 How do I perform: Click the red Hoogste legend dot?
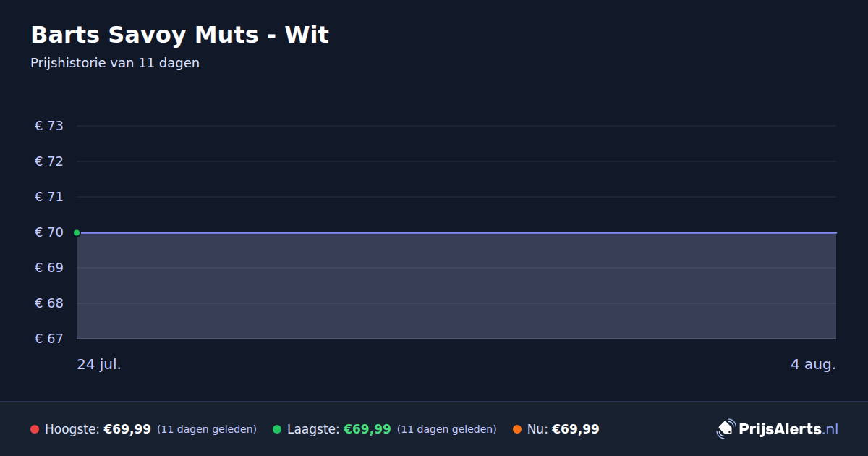pyautogui.click(x=35, y=429)
